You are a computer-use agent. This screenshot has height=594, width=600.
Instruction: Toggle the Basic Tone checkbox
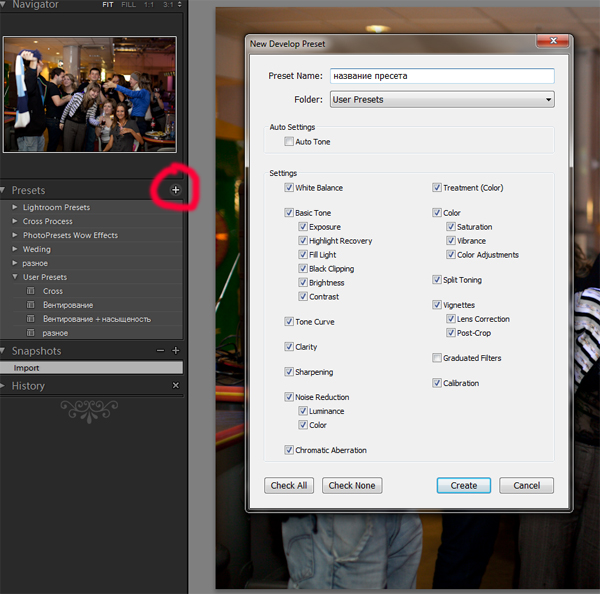289,213
